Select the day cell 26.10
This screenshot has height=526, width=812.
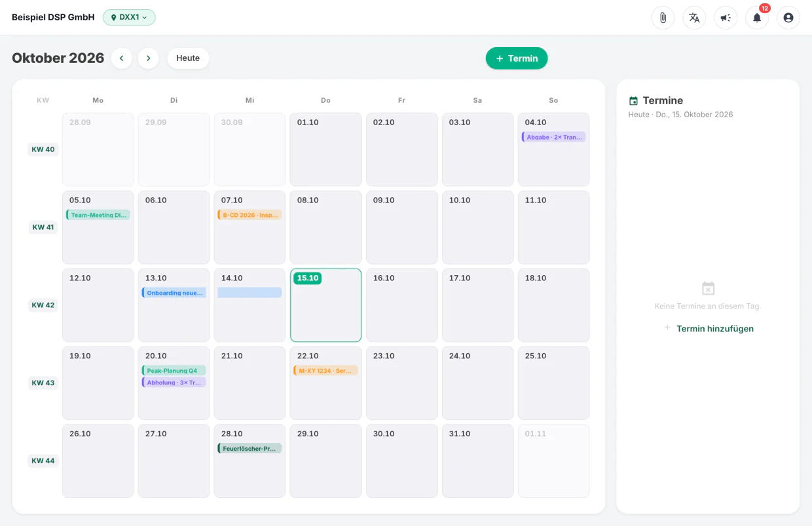click(x=98, y=461)
